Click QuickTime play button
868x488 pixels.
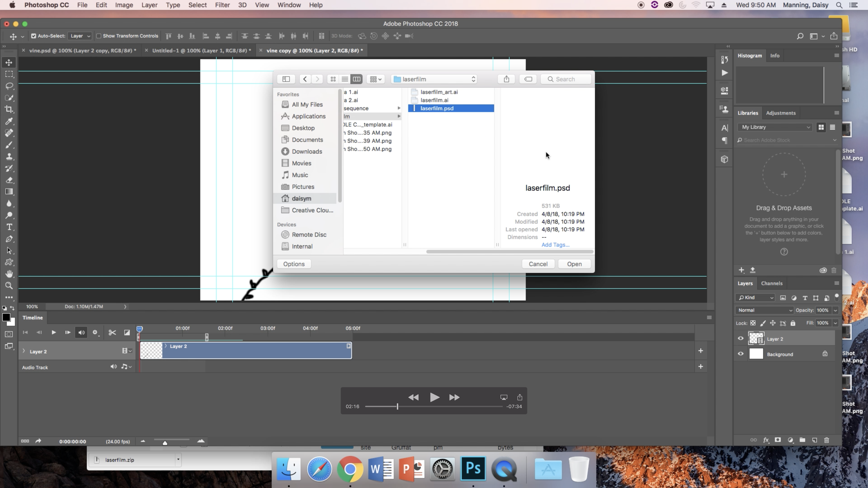pos(434,397)
